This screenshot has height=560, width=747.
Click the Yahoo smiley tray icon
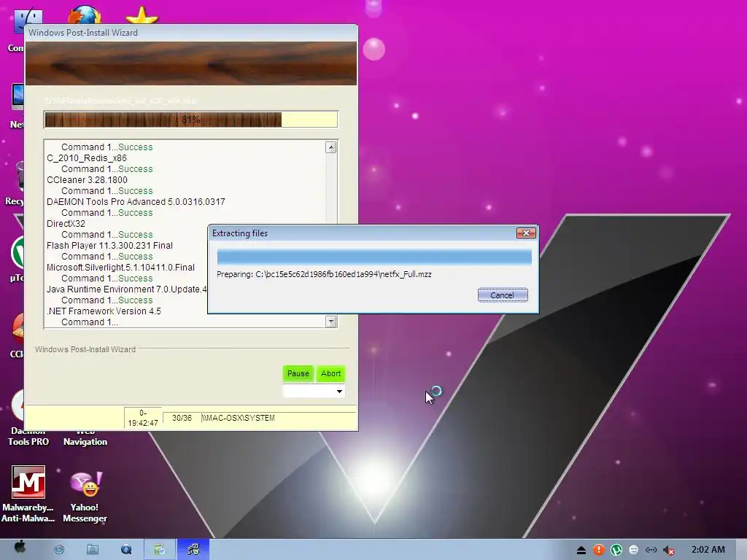[634, 550]
